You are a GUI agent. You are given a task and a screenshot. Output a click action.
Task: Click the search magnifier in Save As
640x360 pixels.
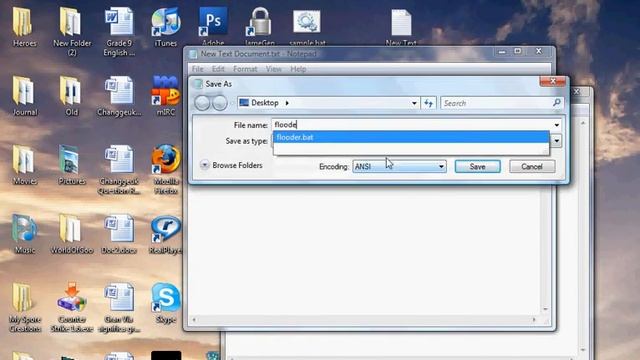pos(557,103)
